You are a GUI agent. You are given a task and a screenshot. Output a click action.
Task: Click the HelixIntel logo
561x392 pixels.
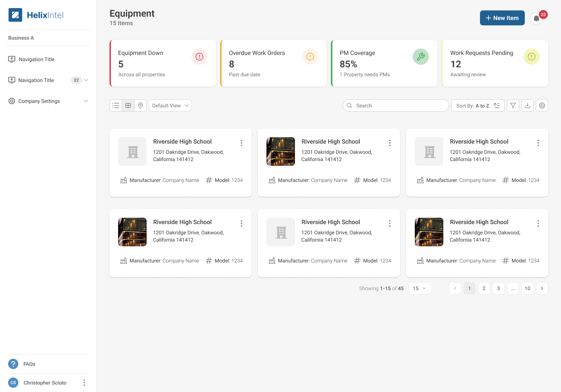36,15
